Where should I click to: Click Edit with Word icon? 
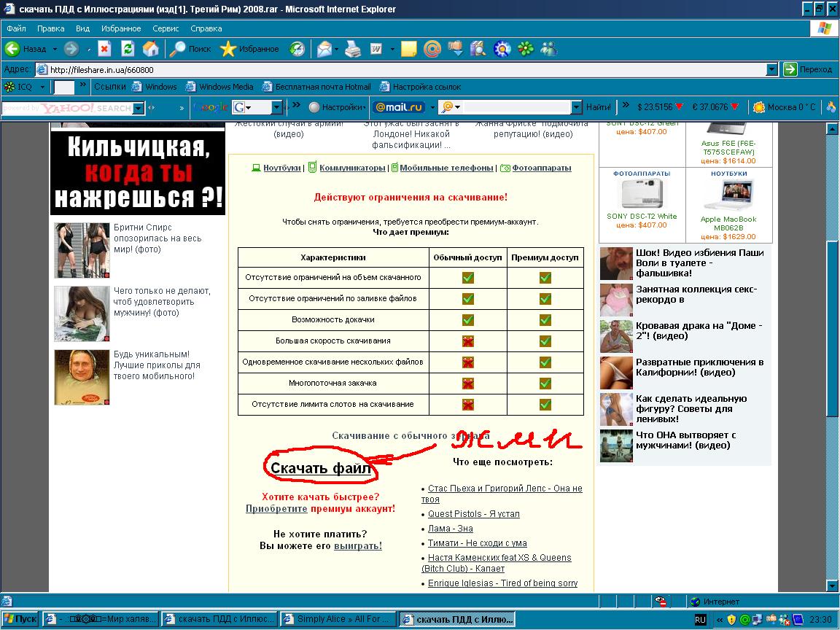coord(376,49)
